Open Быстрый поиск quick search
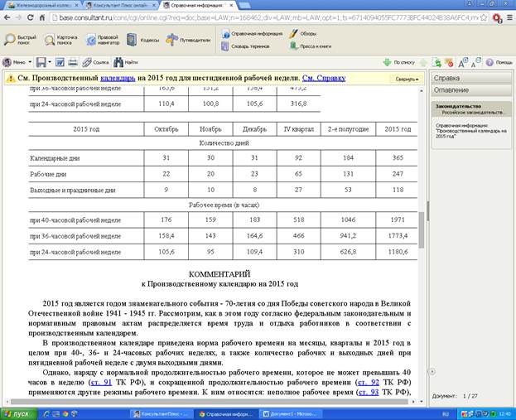Image resolution: width=516 pixels, height=420 pixels. (x=20, y=40)
